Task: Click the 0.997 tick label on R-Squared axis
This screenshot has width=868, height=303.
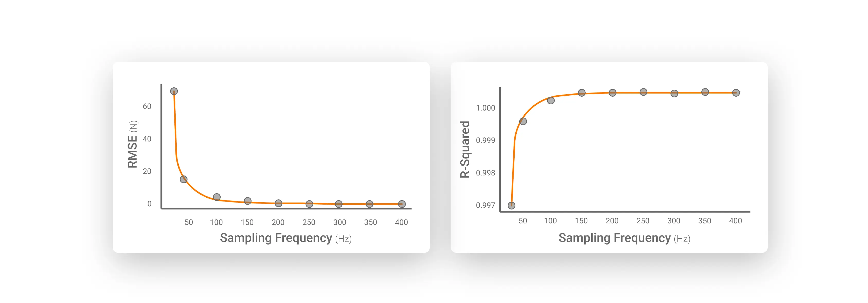Action: click(x=485, y=205)
